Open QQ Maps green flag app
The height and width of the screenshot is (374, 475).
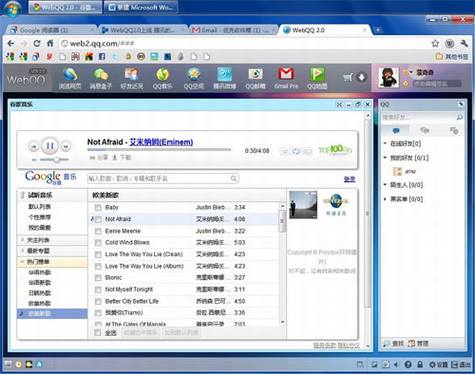(317, 79)
